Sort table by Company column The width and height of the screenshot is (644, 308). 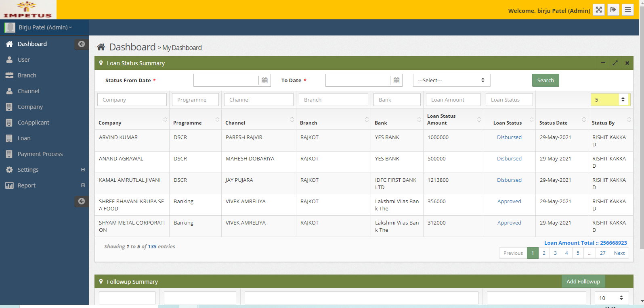coord(132,120)
